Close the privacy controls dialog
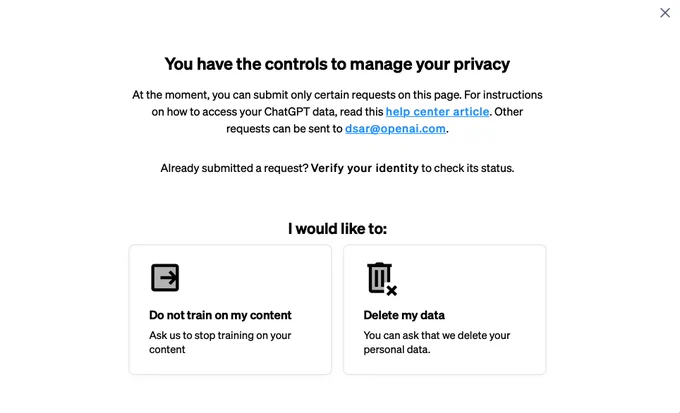This screenshot has height=413, width=680. (665, 13)
